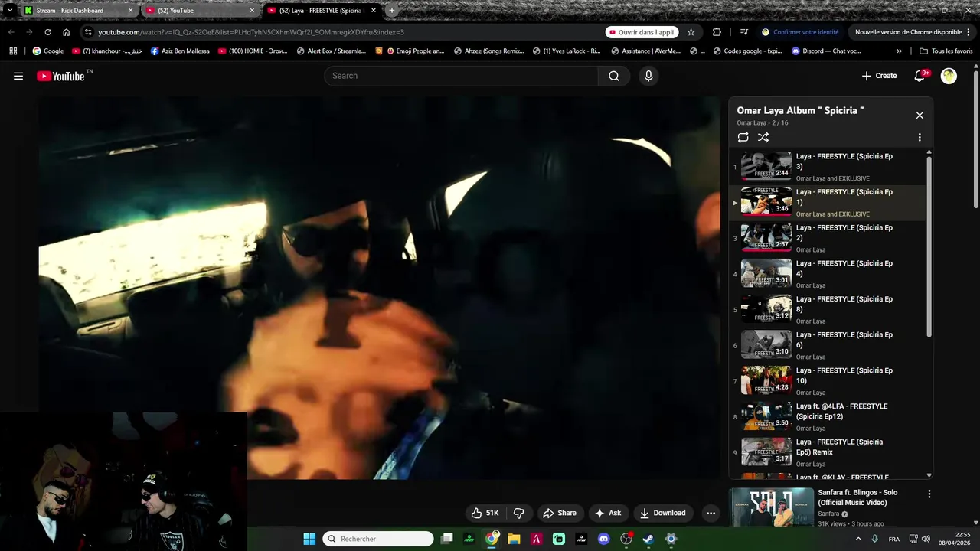Select Spiciria Ep5 Remix title
The height and width of the screenshot is (551, 980).
tap(839, 447)
